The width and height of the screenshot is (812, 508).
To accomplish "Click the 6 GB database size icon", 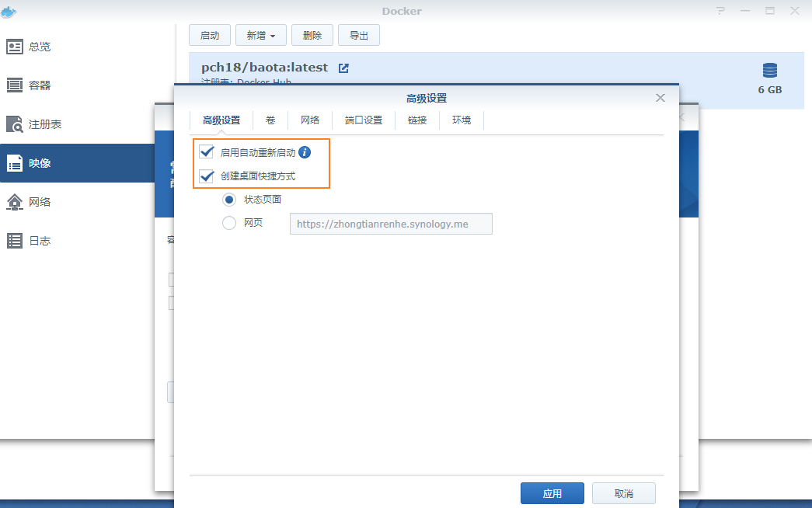I will tap(769, 71).
